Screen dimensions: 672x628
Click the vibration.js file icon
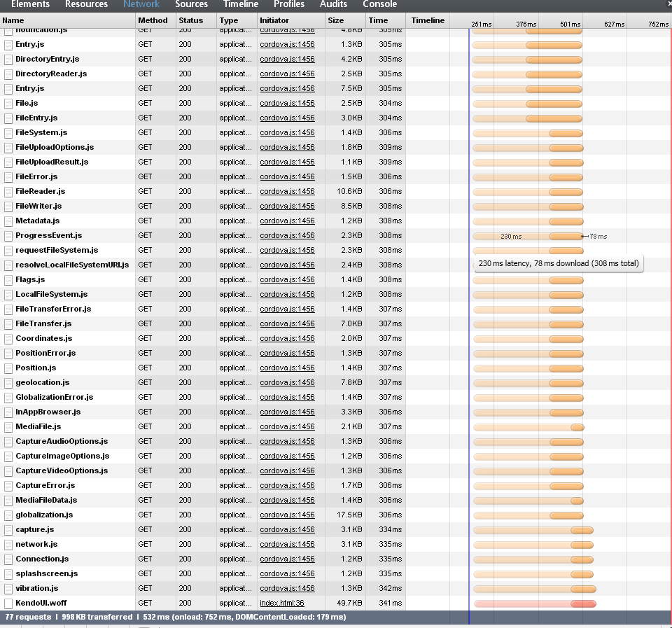tap(8, 589)
